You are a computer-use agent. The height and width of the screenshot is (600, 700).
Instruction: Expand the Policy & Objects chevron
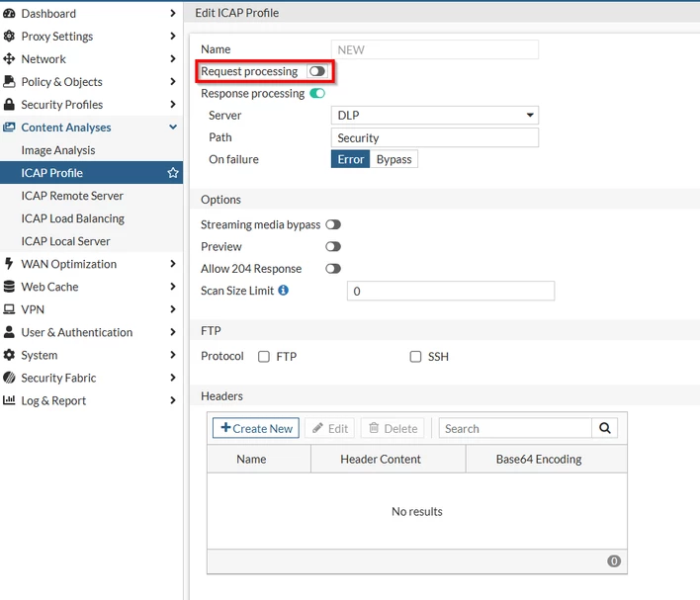tap(173, 82)
